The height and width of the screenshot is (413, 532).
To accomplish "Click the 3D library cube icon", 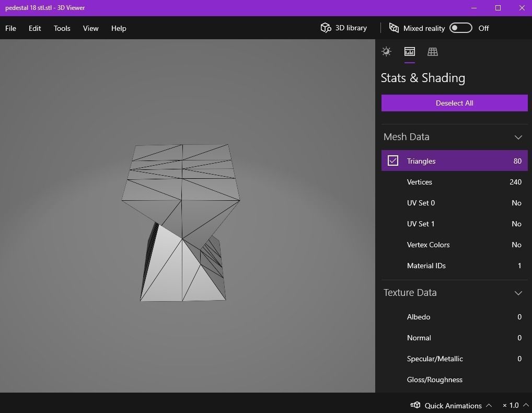I will tap(326, 28).
